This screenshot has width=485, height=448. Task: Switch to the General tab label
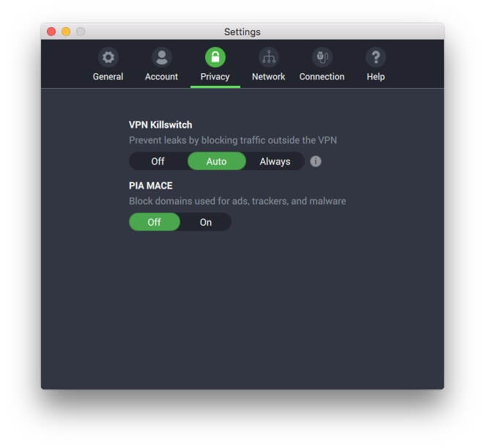coord(108,77)
